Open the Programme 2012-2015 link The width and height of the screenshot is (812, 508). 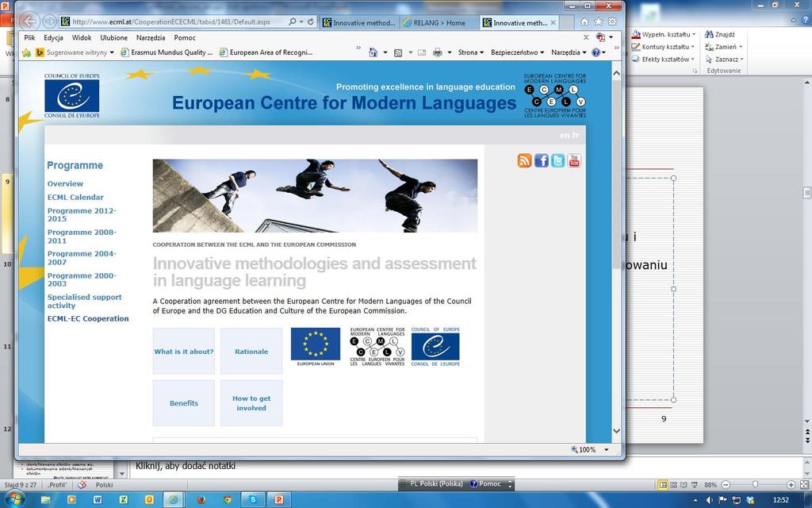point(82,214)
